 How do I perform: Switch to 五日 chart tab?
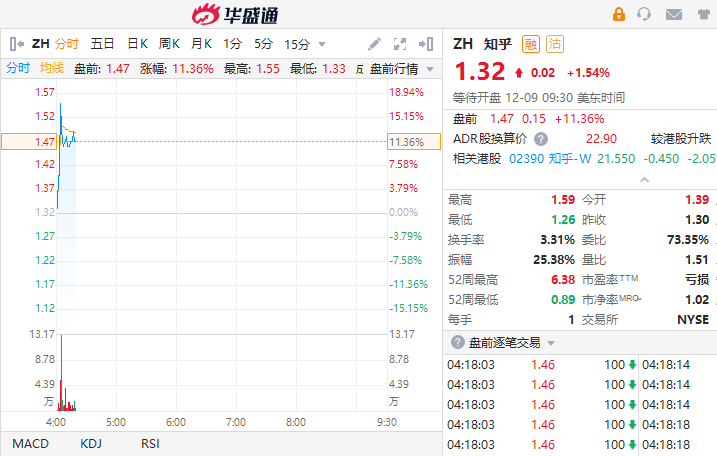click(x=102, y=44)
